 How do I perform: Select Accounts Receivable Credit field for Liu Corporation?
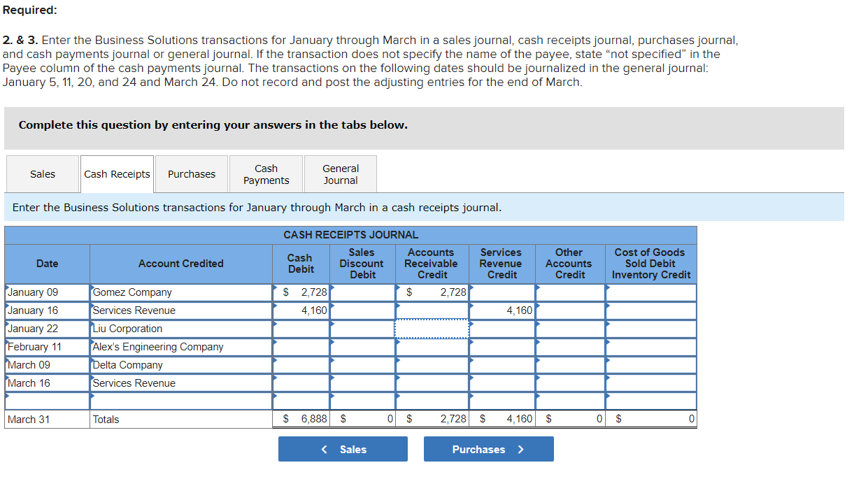pyautogui.click(x=432, y=329)
